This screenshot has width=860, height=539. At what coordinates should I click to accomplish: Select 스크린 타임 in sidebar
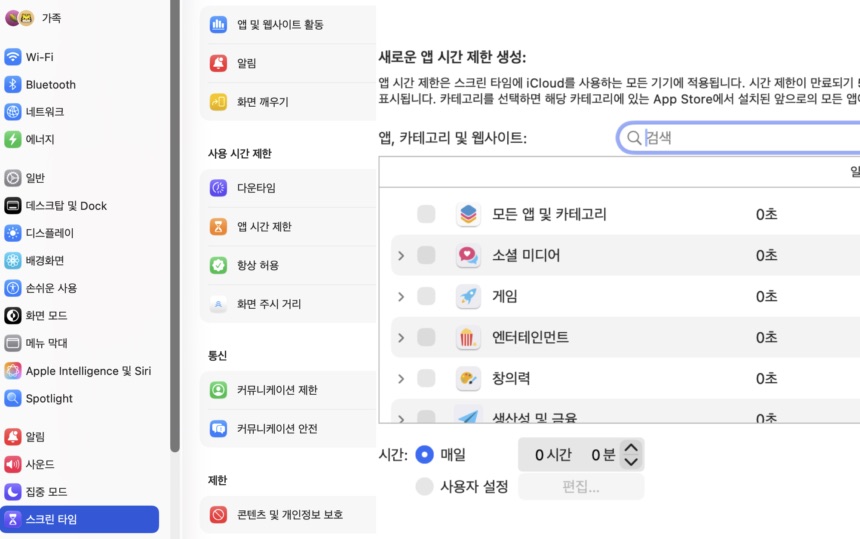pyautogui.click(x=80, y=519)
